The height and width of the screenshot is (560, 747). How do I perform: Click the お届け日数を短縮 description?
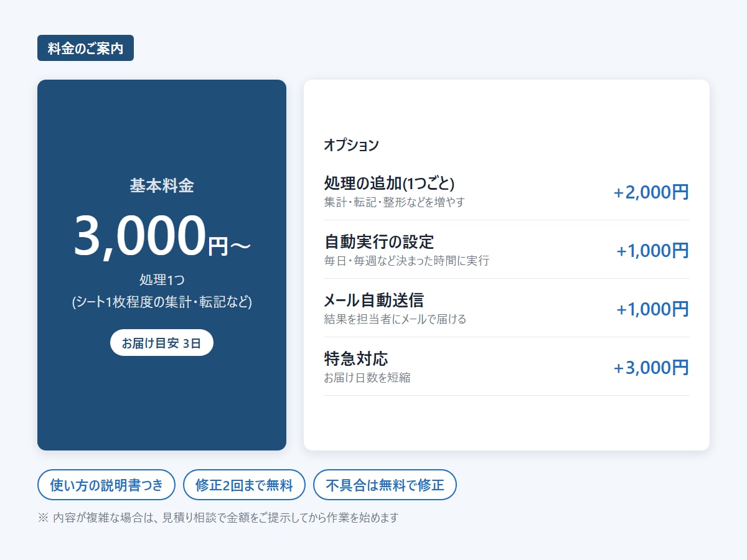pos(367,378)
